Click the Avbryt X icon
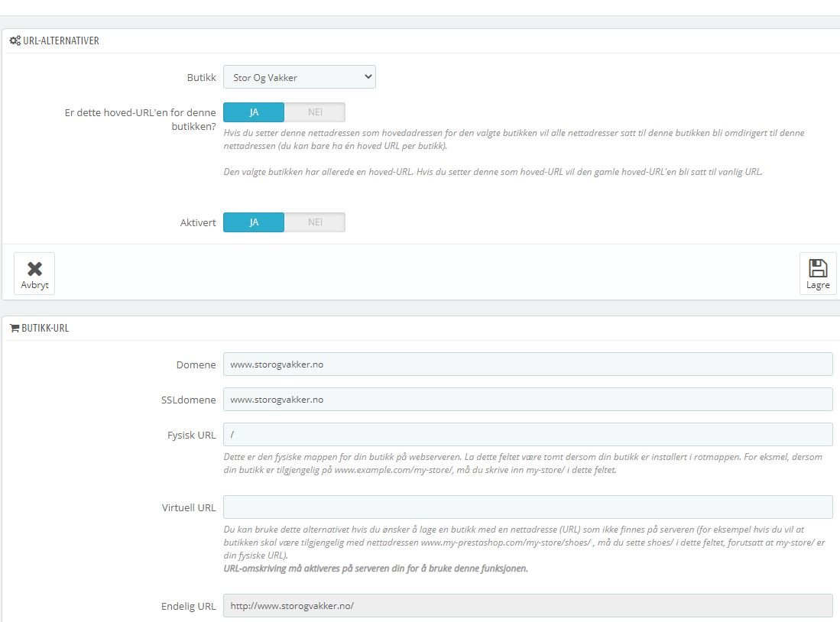Screen dimensions: 840x622 tap(35, 268)
